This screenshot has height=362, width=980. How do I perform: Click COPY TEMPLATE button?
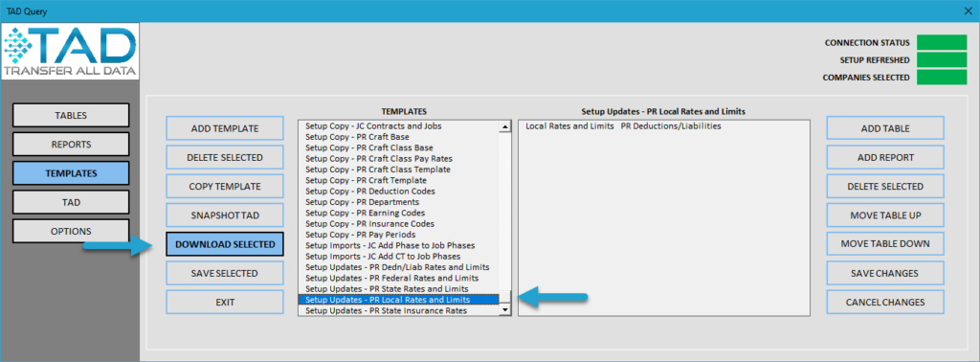(225, 187)
